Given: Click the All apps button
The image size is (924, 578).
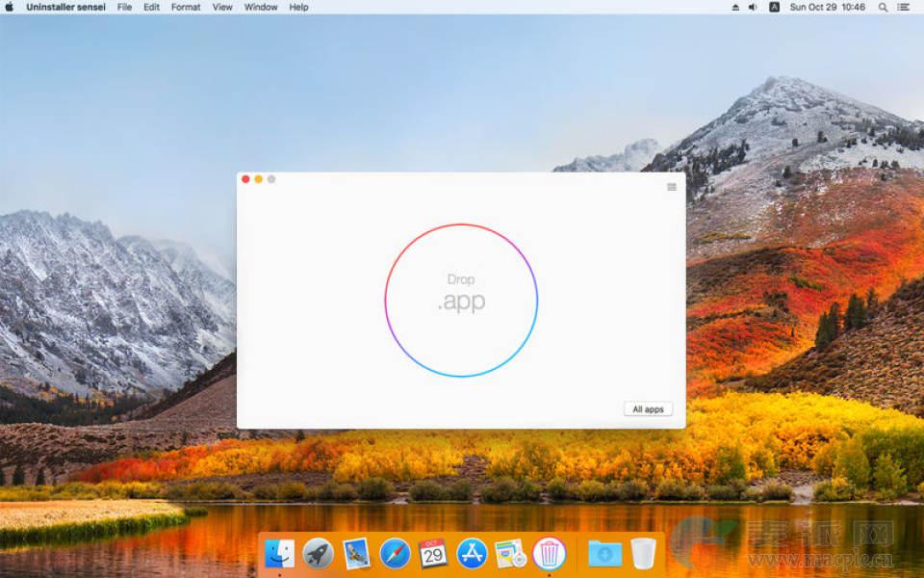Looking at the screenshot, I should (x=648, y=409).
